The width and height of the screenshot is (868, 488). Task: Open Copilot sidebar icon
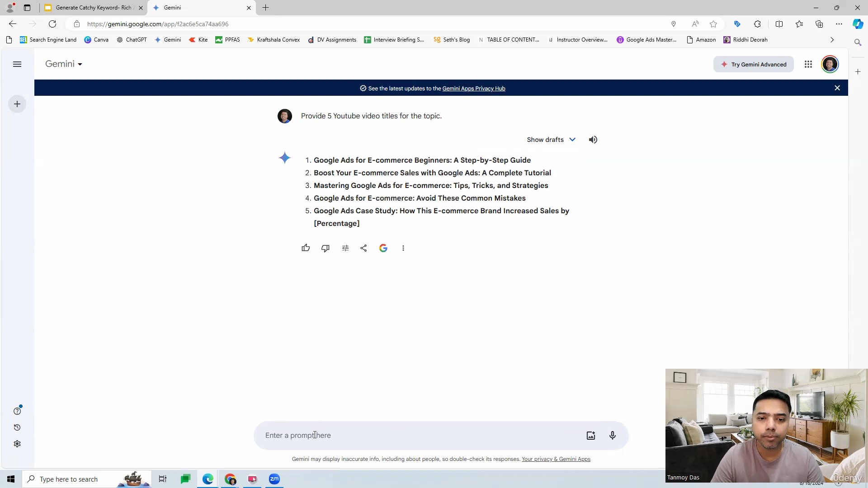pyautogui.click(x=858, y=24)
